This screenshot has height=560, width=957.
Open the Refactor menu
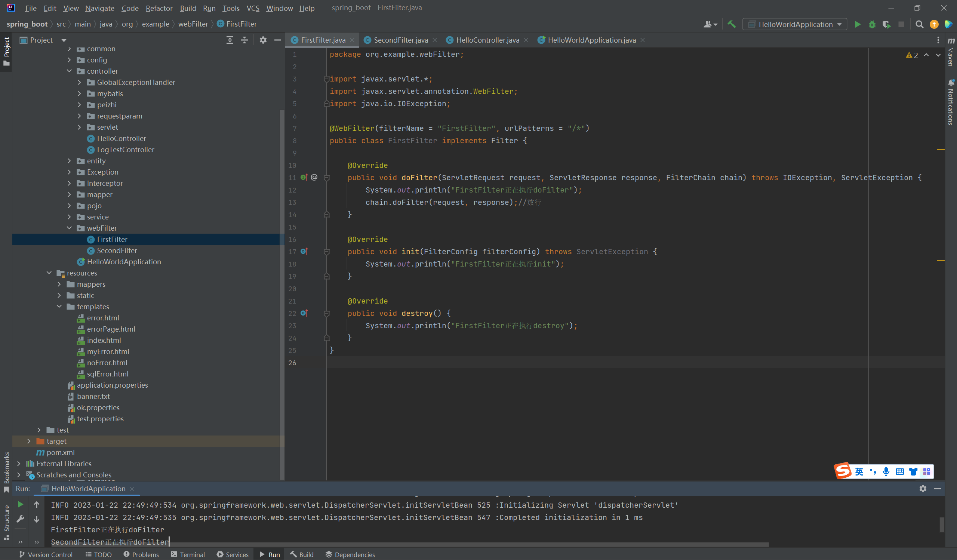tap(159, 8)
